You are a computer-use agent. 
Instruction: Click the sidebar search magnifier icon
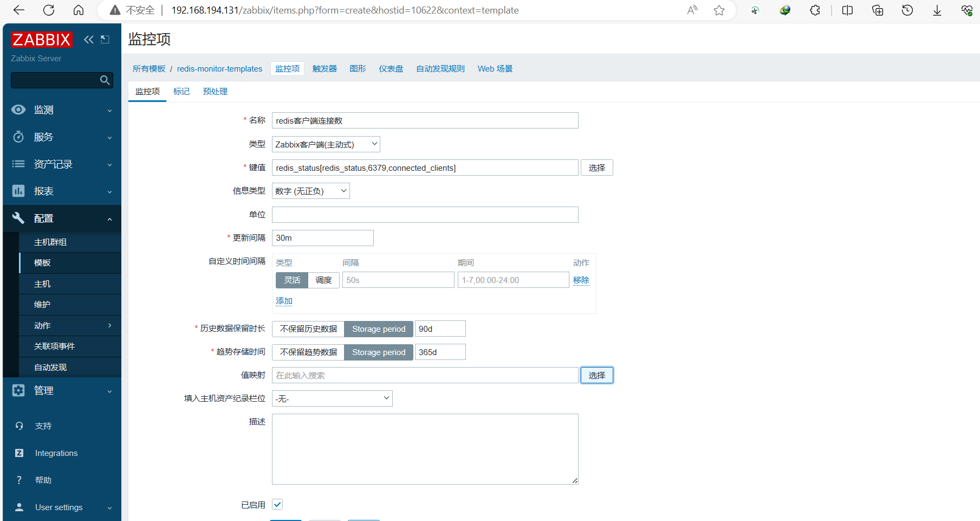tap(105, 80)
